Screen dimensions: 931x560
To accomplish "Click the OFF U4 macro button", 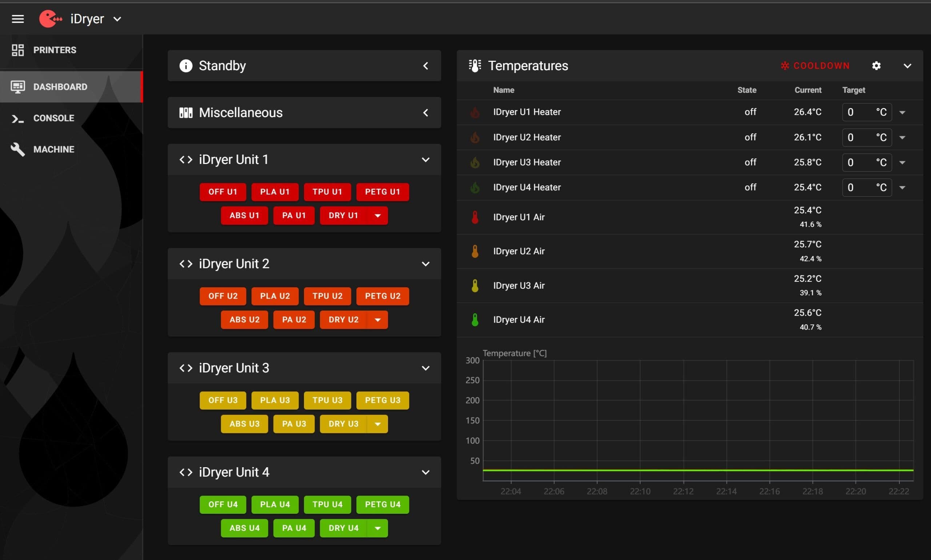I will click(223, 504).
